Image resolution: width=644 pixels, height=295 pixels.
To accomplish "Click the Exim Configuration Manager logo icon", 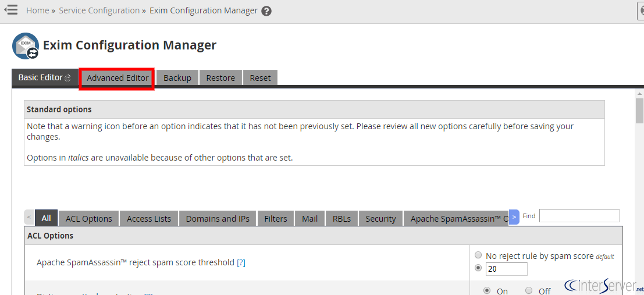I will point(26,46).
